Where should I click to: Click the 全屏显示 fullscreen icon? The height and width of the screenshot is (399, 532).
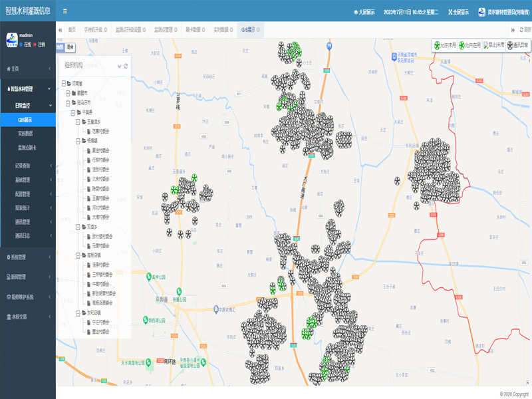click(458, 12)
